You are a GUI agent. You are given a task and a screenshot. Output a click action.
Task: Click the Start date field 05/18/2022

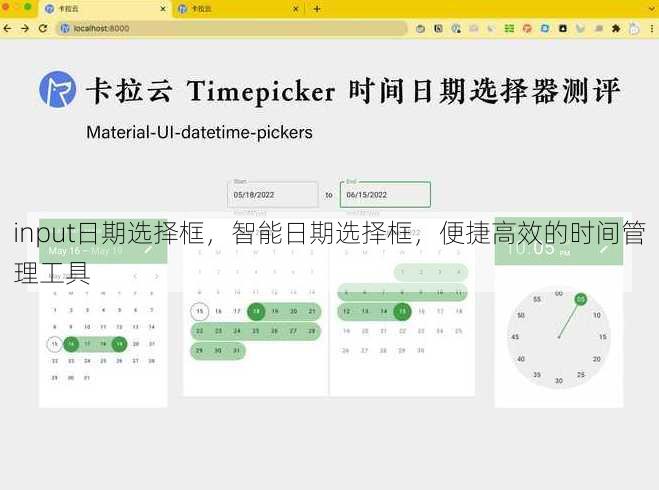pyautogui.click(x=272, y=195)
